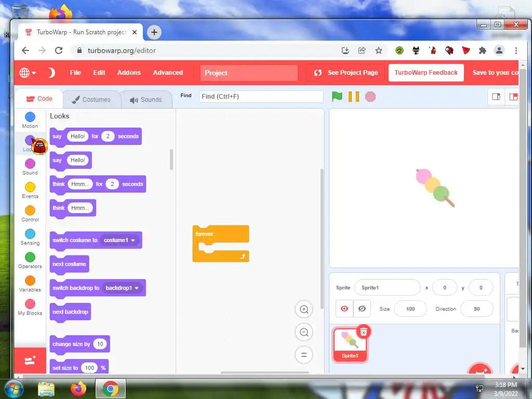Click the browser Reload button
Image resolution: width=532 pixels, height=399 pixels.
coord(59,50)
